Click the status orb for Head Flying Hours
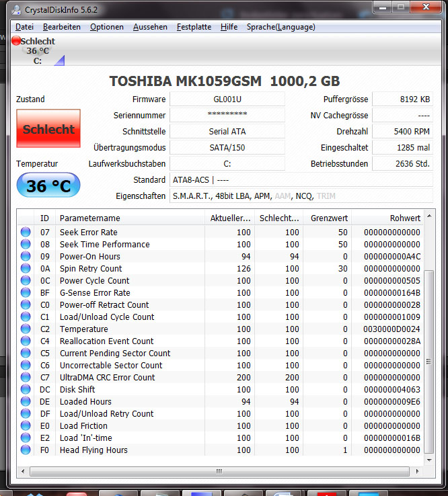This screenshot has height=496, width=448. coord(26,450)
